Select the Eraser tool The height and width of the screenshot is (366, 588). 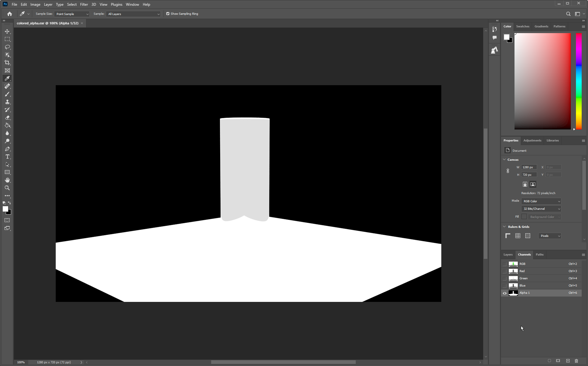7,117
